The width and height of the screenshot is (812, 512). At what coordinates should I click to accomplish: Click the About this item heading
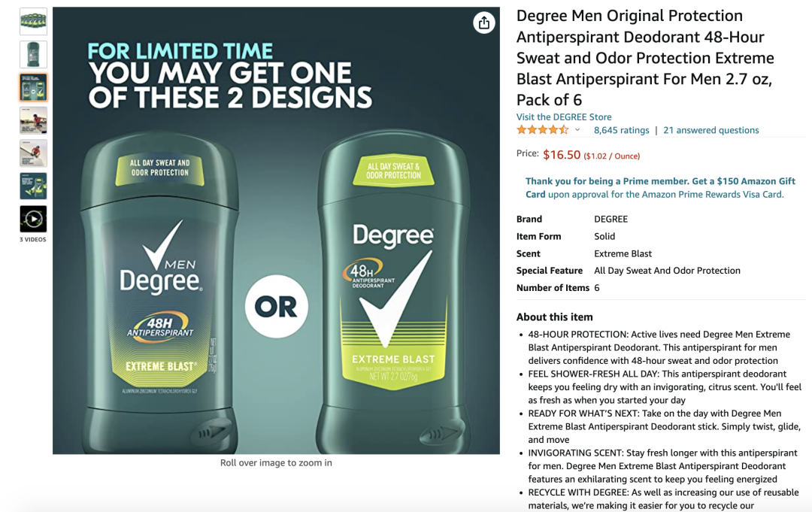(555, 317)
